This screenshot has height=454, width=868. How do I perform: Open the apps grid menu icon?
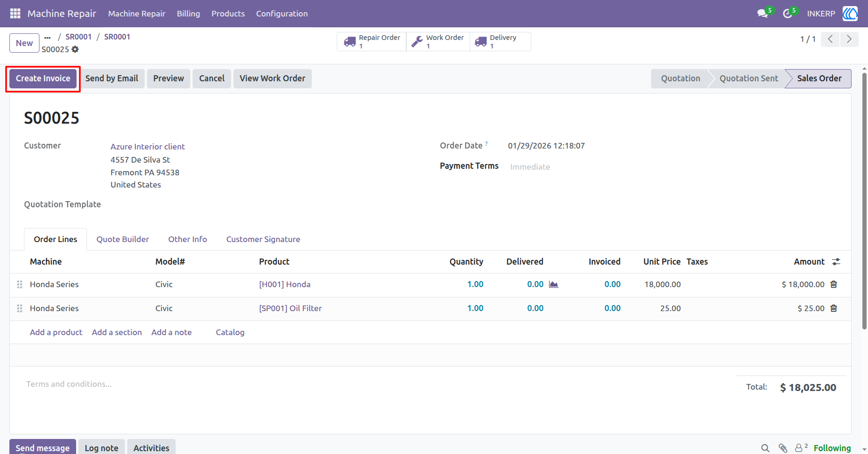tap(15, 14)
